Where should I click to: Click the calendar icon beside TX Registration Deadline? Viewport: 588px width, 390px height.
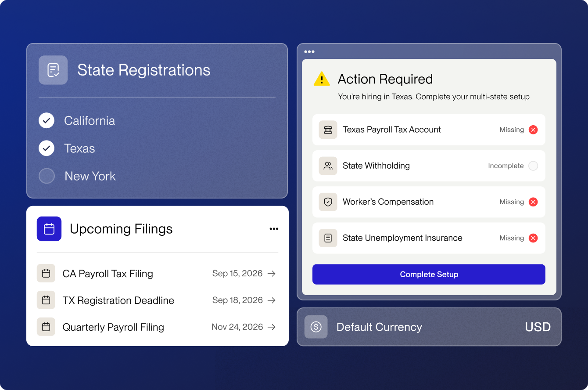(x=46, y=300)
